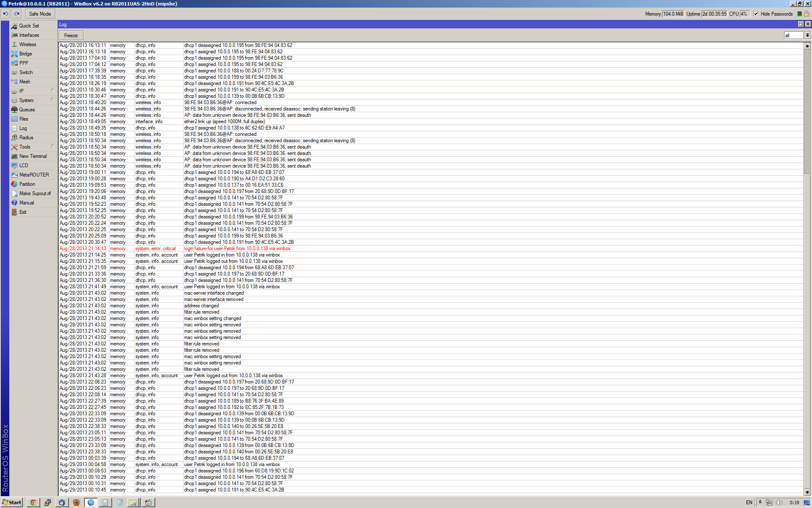Open the log topic filter dropdown
Viewport: 812px width, 508px height.
click(807, 36)
